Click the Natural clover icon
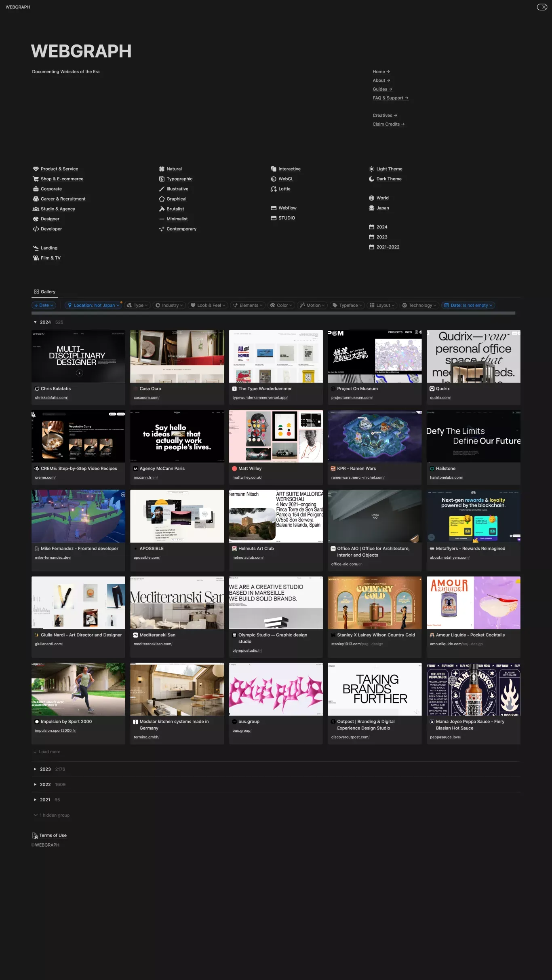This screenshot has width=552, height=980. pyautogui.click(x=162, y=169)
